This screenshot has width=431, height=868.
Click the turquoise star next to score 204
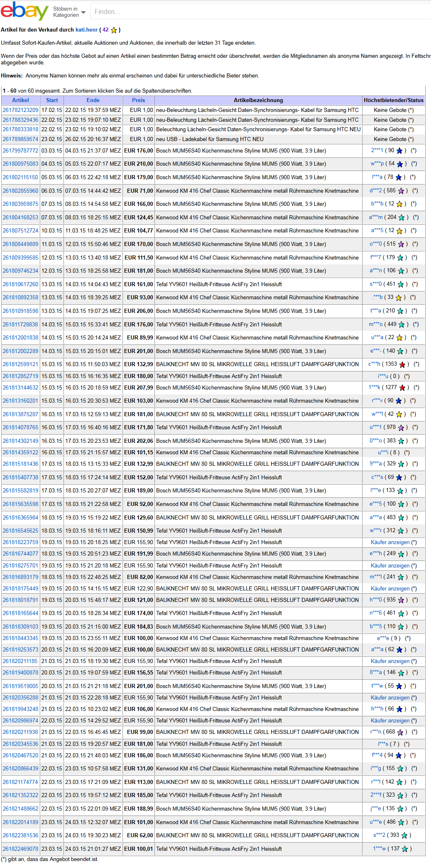coord(402,218)
